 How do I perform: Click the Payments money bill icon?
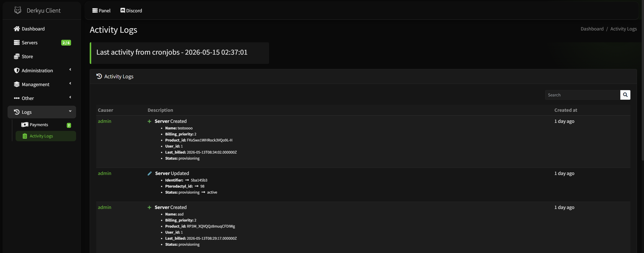(x=25, y=125)
